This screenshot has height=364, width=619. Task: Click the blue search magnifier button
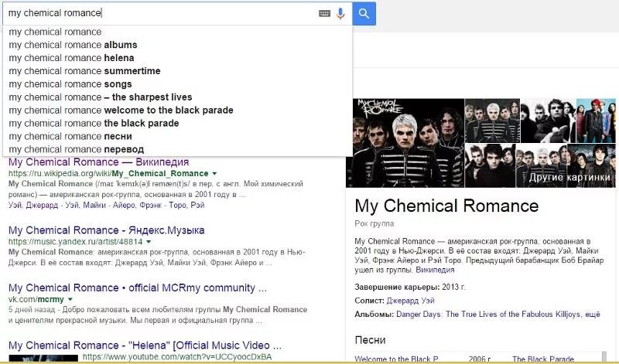click(x=364, y=13)
